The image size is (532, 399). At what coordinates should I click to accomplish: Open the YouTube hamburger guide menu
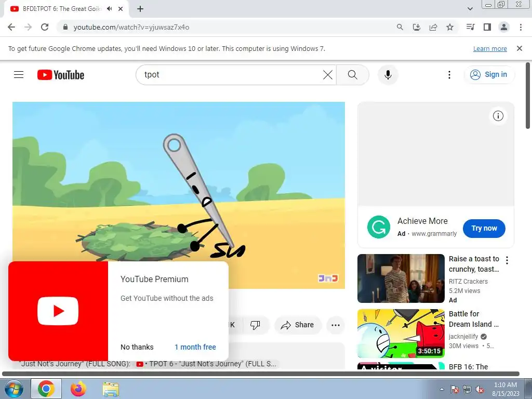[x=19, y=75]
